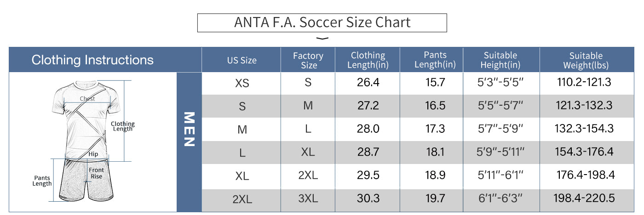Click the Front Rise label on the shorts
Image resolution: width=644 pixels, height=215 pixels.
pyautogui.click(x=96, y=173)
